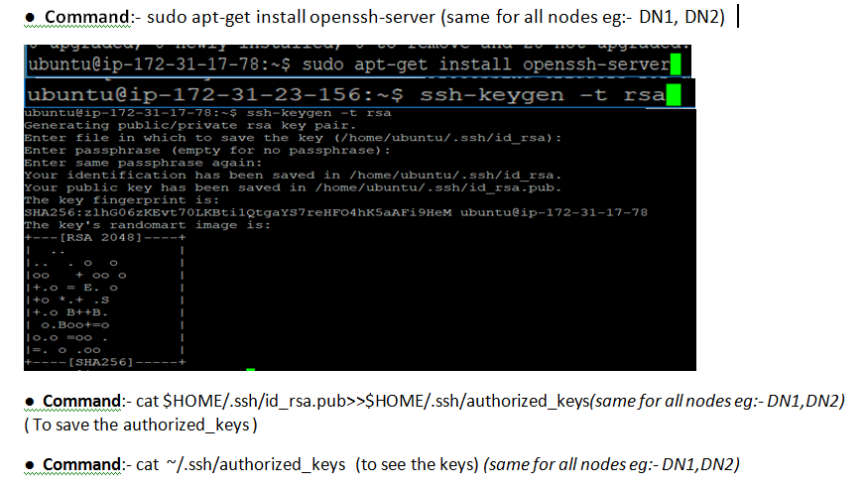The width and height of the screenshot is (868, 488).
Task: Click the SHA256 fingerprint string line
Action: [335, 212]
